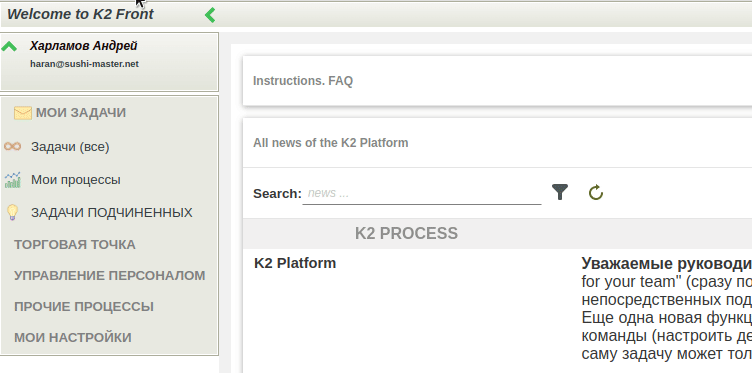The image size is (752, 373).
Task: Click K2 PROCESS column header
Action: point(406,233)
